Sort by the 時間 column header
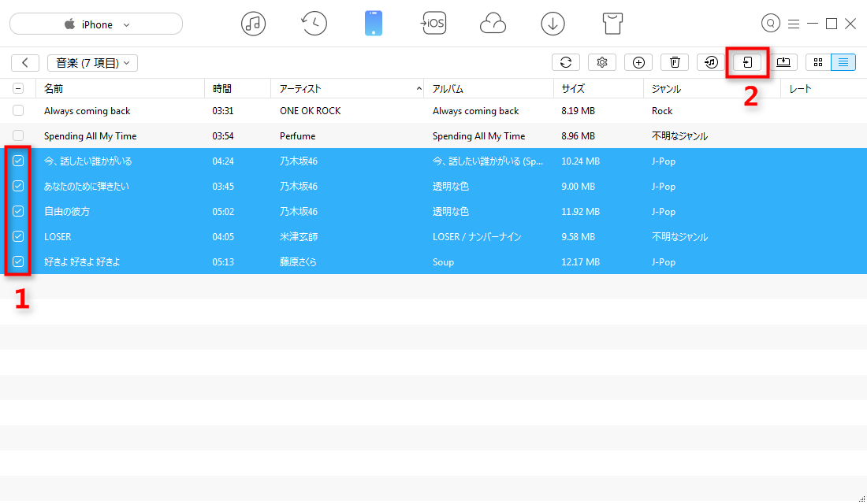The image size is (867, 504). pyautogui.click(x=238, y=88)
